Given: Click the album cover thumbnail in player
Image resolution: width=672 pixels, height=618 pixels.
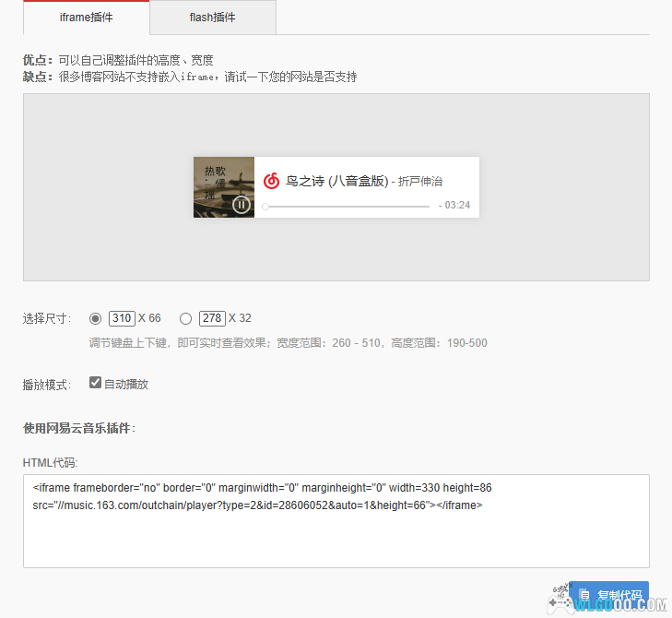Looking at the screenshot, I should click(224, 187).
